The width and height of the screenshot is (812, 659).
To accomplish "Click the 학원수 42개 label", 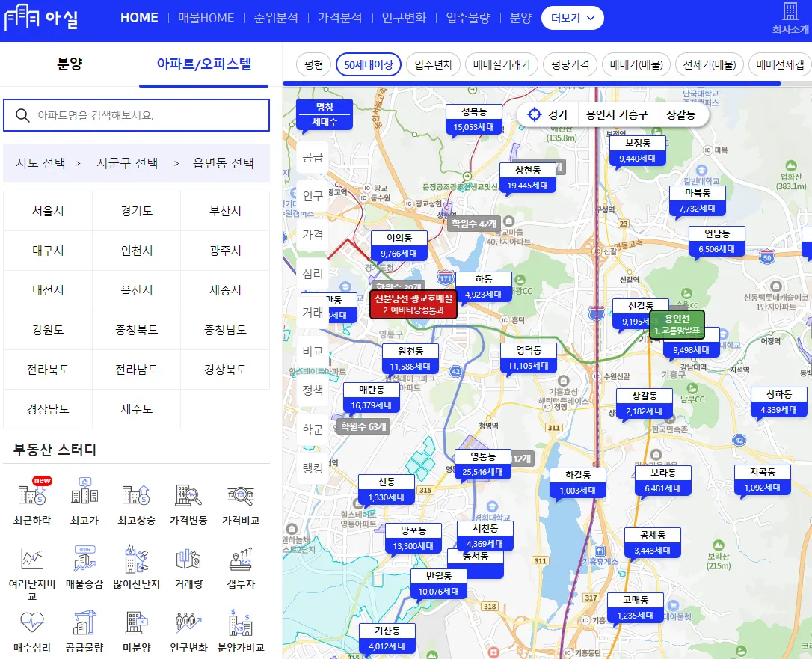I will click(474, 224).
